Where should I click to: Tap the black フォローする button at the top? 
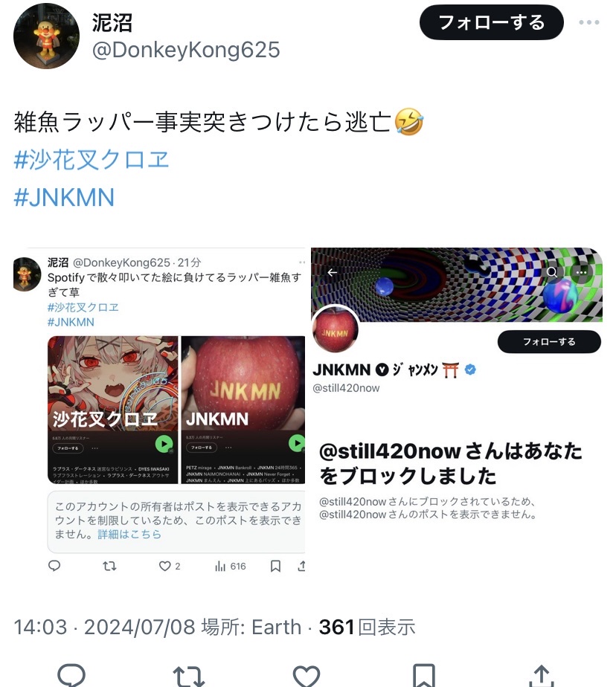coord(491,22)
